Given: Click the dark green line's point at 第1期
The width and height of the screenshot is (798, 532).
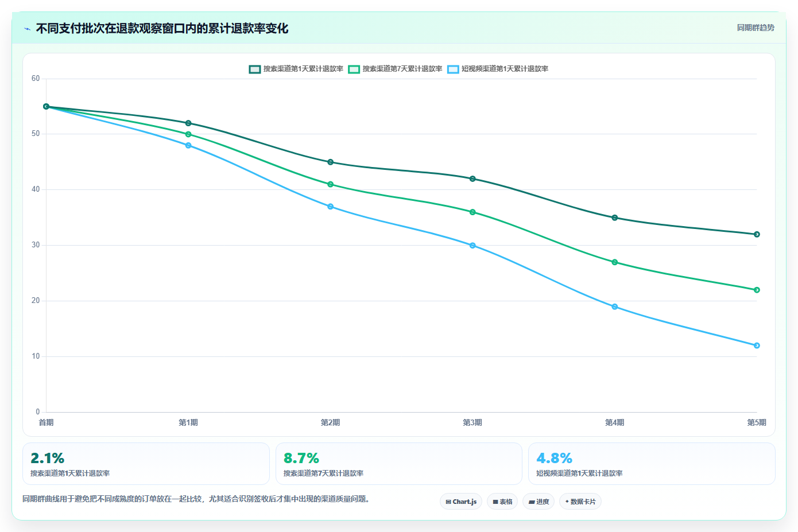Looking at the screenshot, I should click(x=188, y=123).
